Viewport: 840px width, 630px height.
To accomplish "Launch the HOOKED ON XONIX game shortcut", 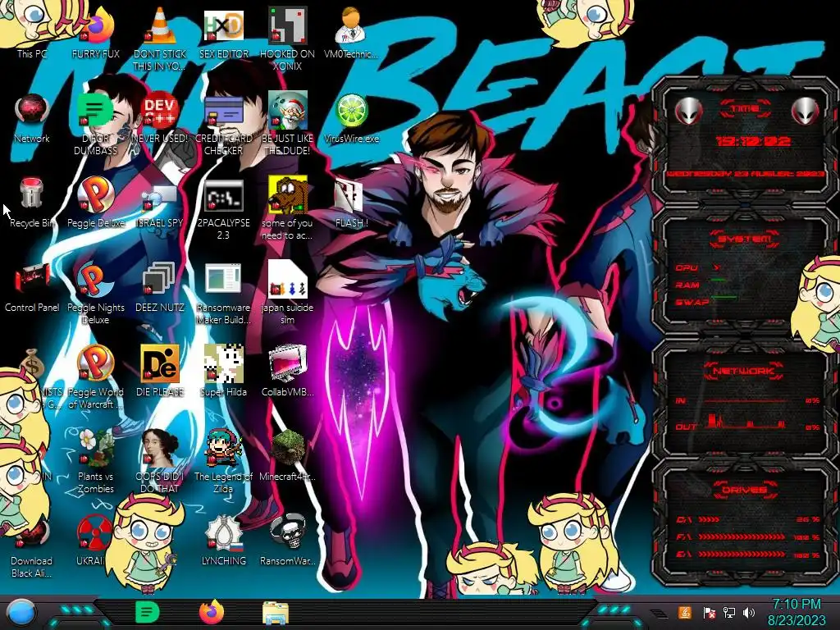I will [287, 38].
